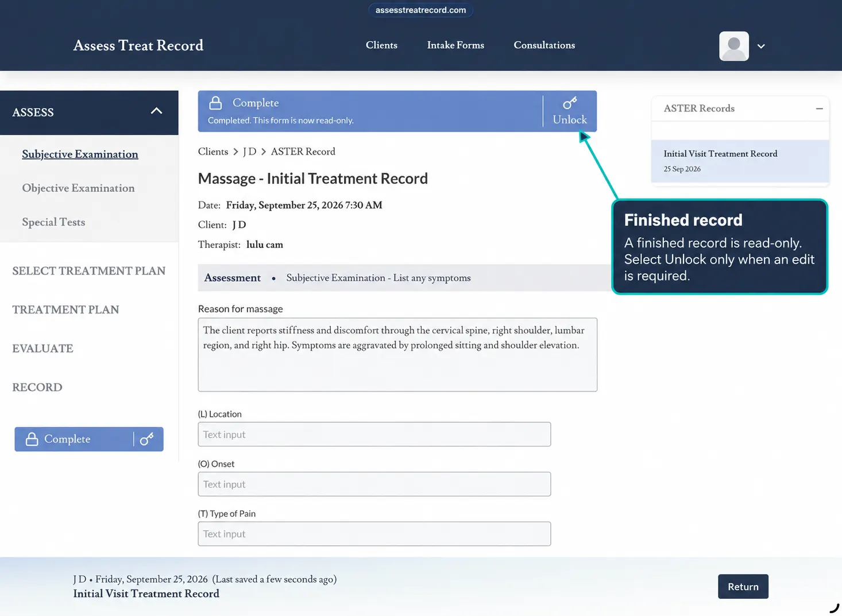The image size is (842, 616).
Task: Click the Clients breadcrumb link
Action: click(x=213, y=152)
